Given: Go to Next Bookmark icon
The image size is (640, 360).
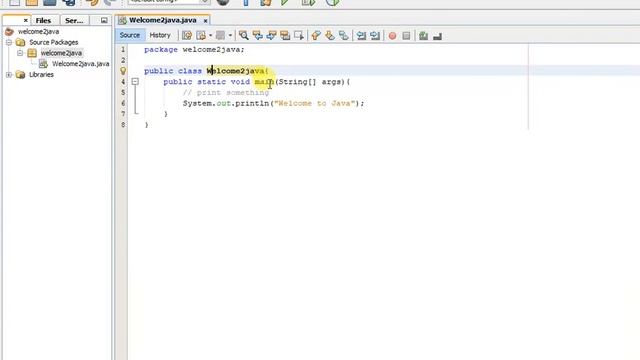Looking at the screenshot, I should point(330,36).
